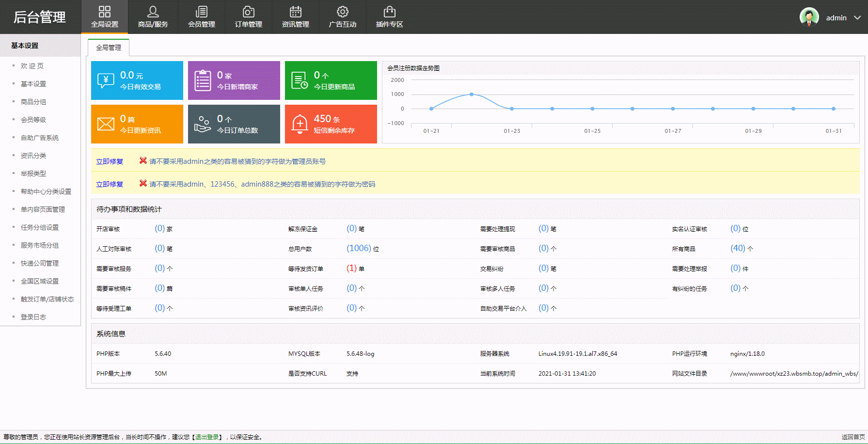
Task: Click the bell icon on 短信剩余库存 card
Action: pos(300,124)
